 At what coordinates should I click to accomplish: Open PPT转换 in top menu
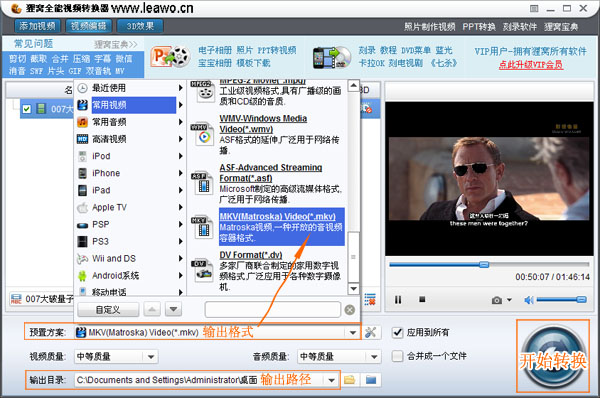479,27
